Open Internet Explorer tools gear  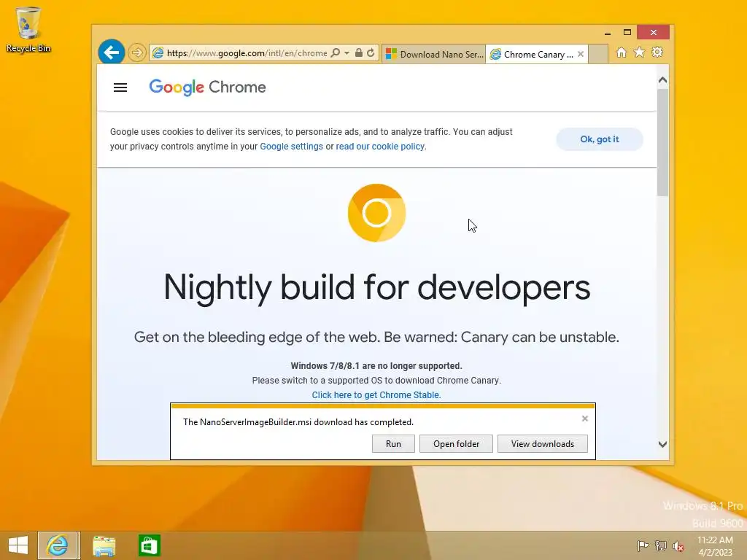(657, 52)
